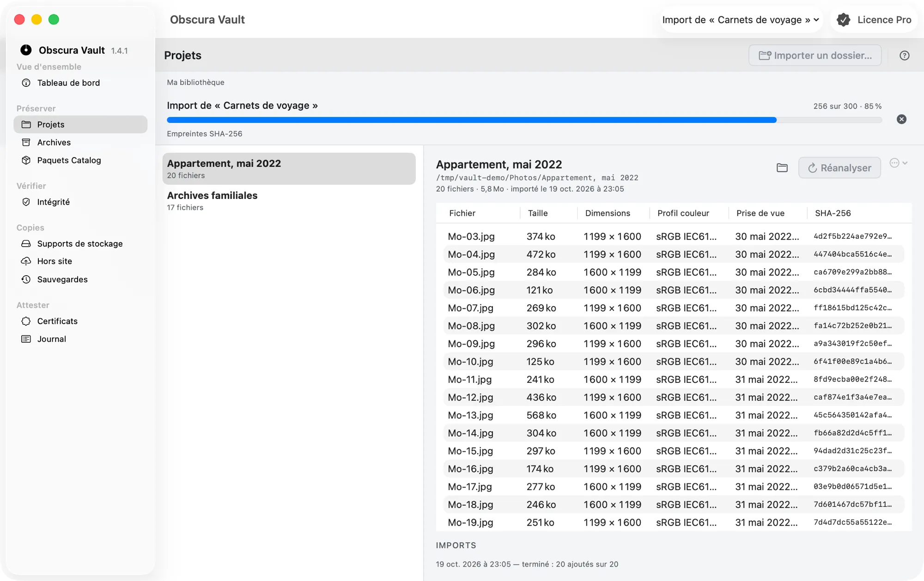This screenshot has height=581, width=924.
Task: Expand the import status dropdown in title bar
Action: tap(741, 20)
